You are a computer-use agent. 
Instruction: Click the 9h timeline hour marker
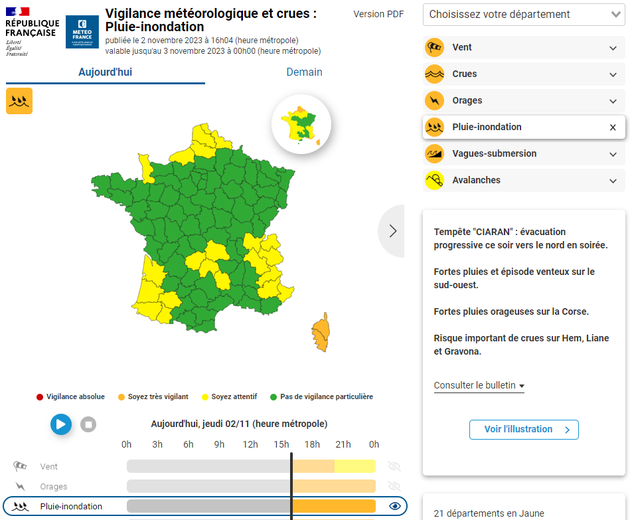(219, 444)
